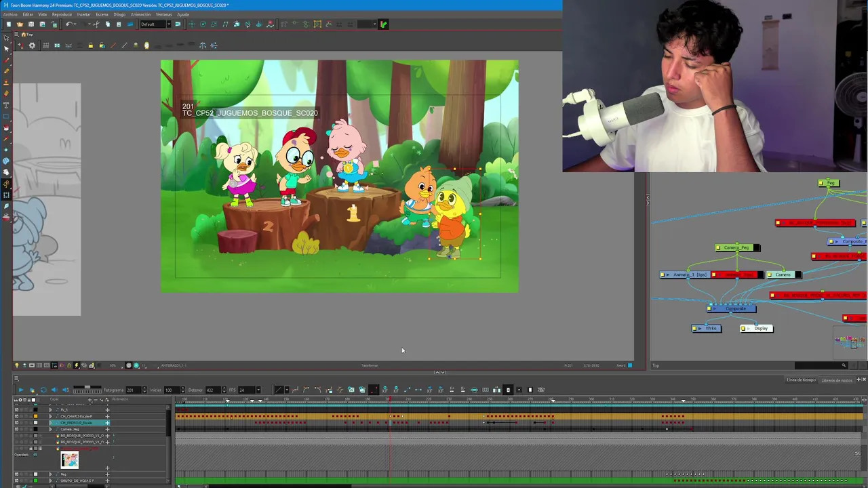Screen dimensions: 868x488
Task: Expand the CH_PEDRO-P_Escale layer
Action: pos(50,422)
